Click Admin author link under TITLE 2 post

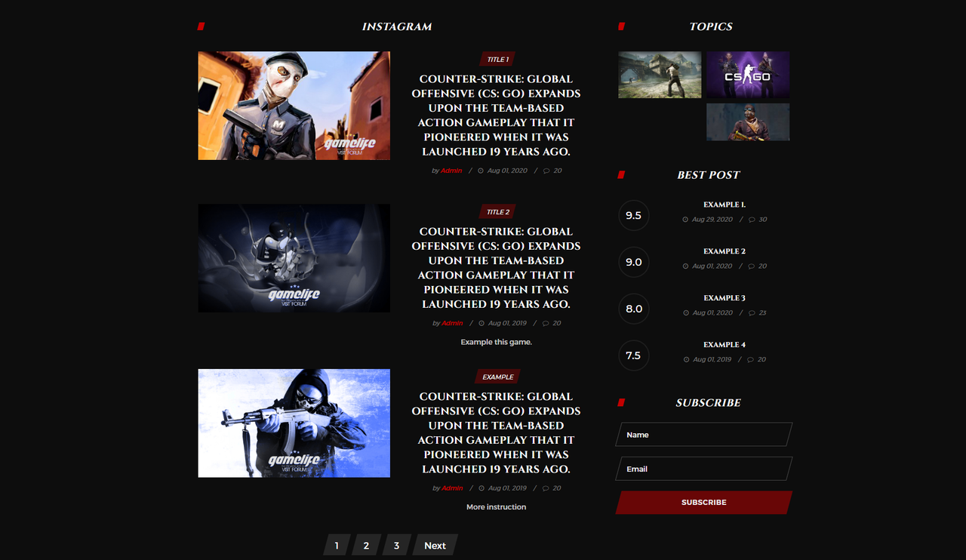coord(452,323)
